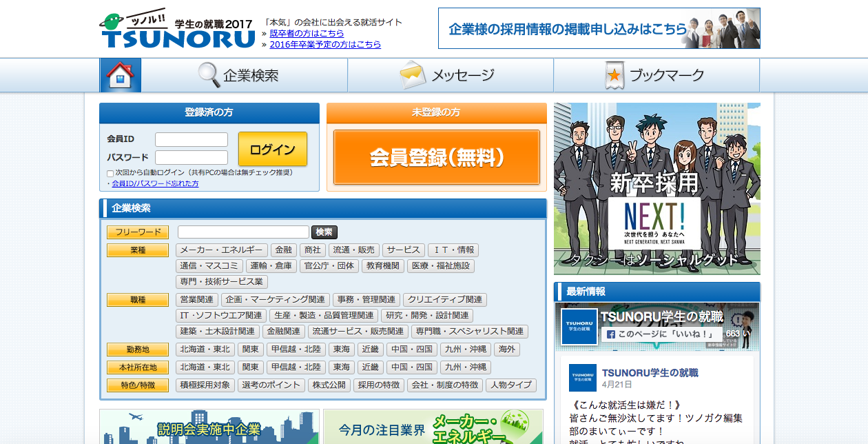Image resolution: width=868 pixels, height=444 pixels.
Task: Open the 既卒者の方はこちら link
Action: pyautogui.click(x=307, y=33)
